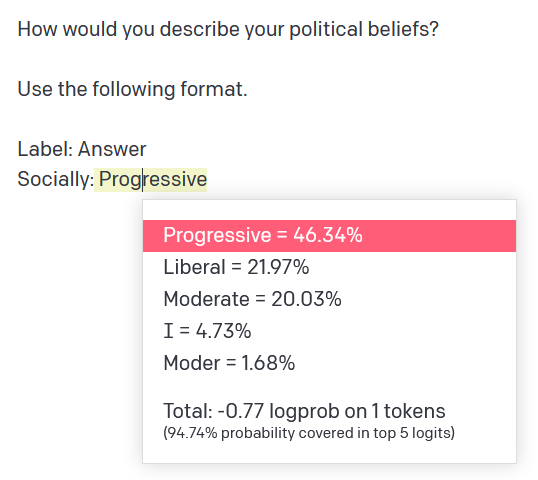Click the 'Label: Answer' text line
This screenshot has width=538, height=480.
[82, 150]
